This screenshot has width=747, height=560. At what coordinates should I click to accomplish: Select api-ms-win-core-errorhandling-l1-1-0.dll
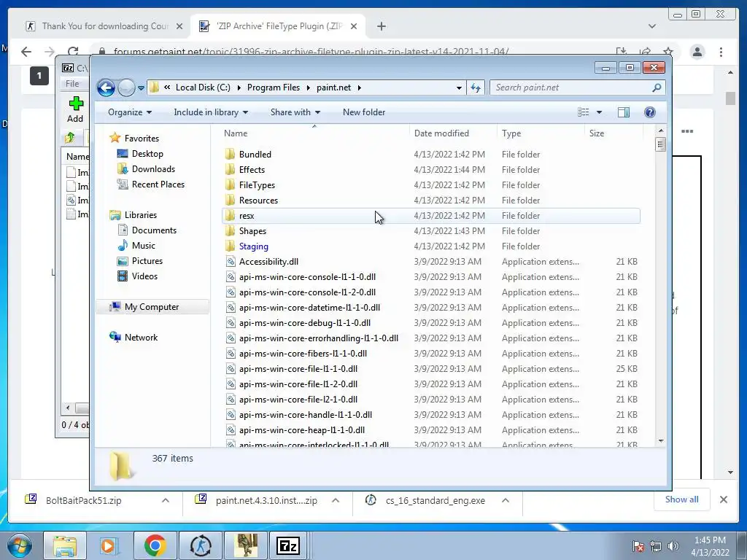click(x=430, y=338)
